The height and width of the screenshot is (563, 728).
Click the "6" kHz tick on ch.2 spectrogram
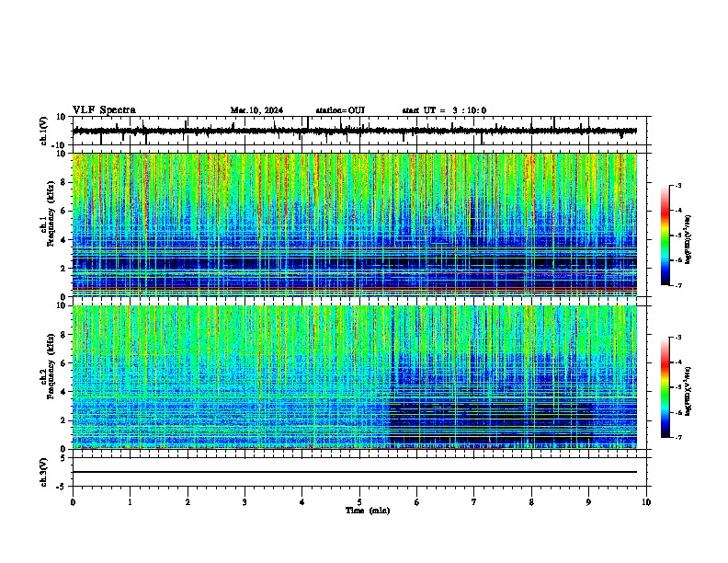pos(63,363)
